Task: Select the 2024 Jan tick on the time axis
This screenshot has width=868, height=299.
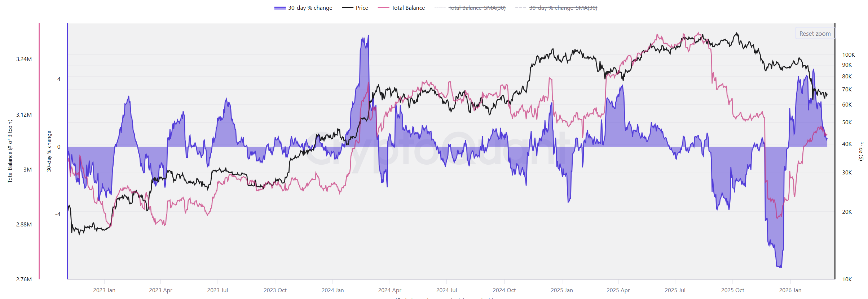Action: (332, 290)
